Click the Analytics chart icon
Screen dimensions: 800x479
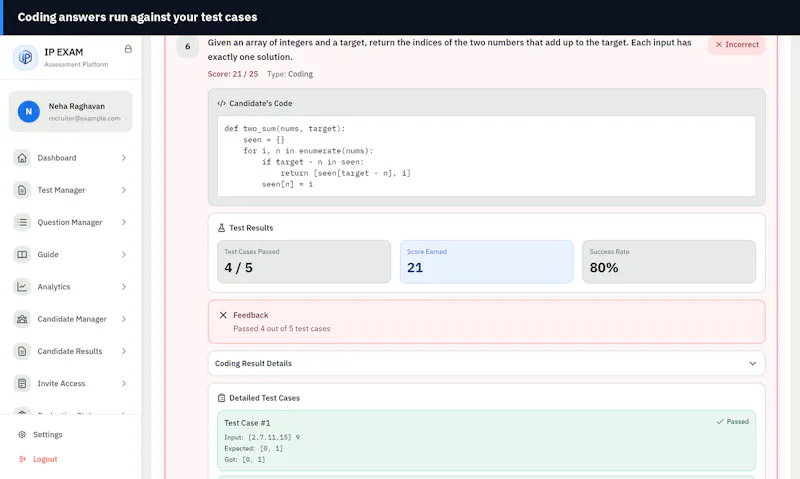click(22, 287)
